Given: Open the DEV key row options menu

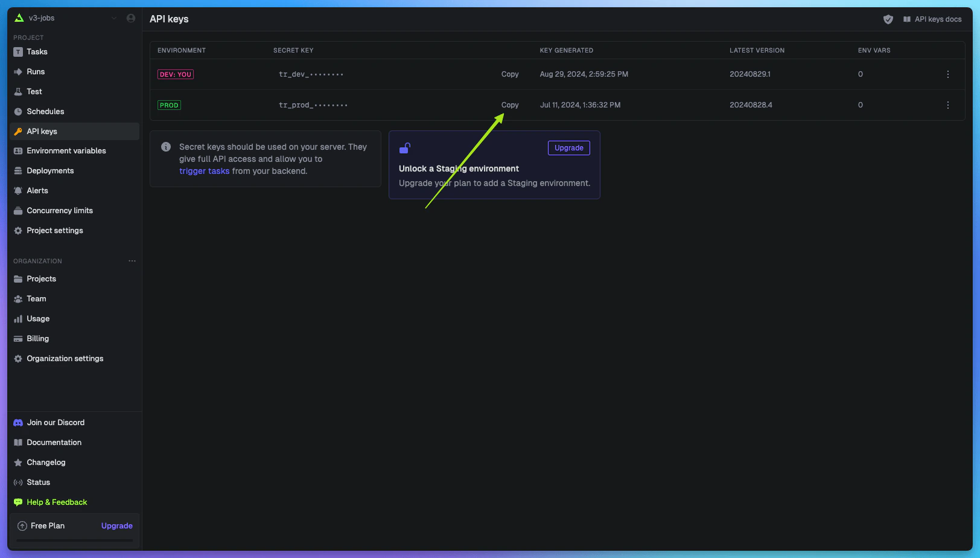Looking at the screenshot, I should (947, 74).
